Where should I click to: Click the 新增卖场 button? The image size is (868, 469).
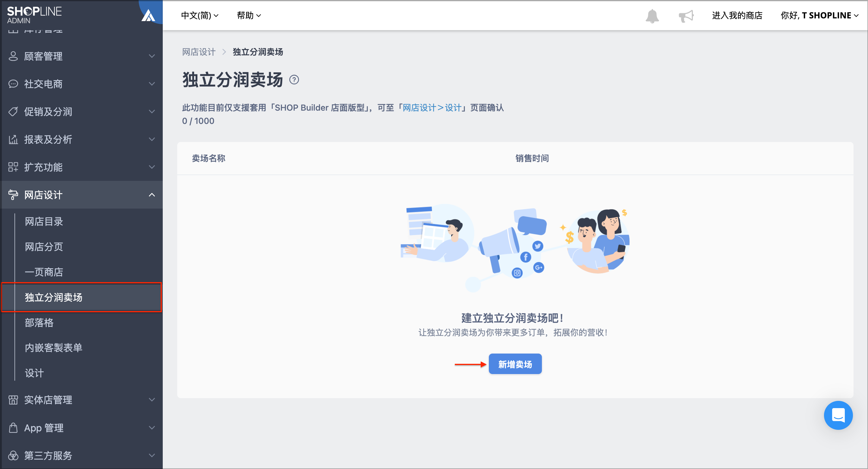coord(515,364)
